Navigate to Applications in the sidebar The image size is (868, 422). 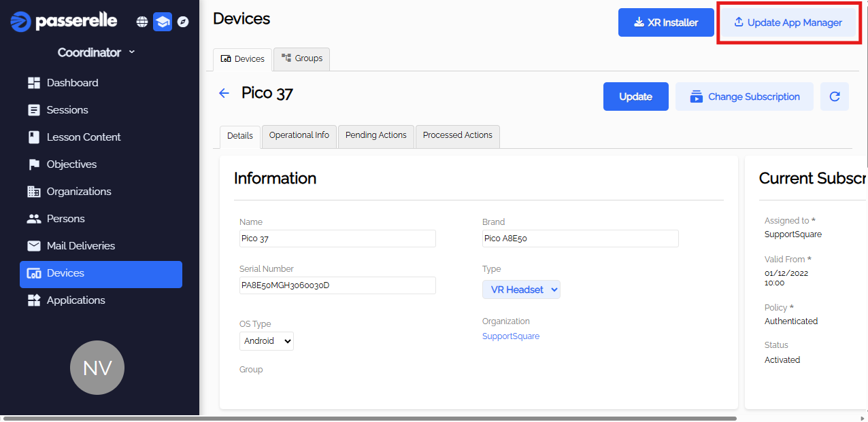[76, 300]
